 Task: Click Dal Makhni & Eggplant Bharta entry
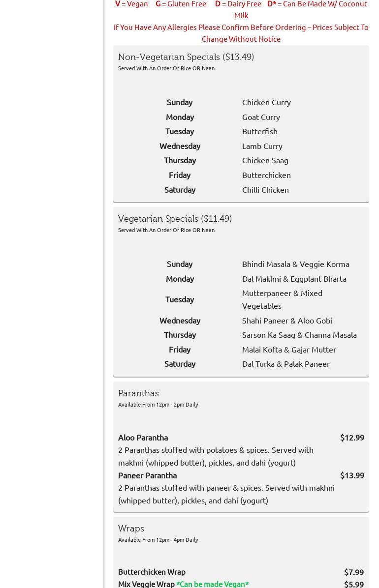coord(294,279)
